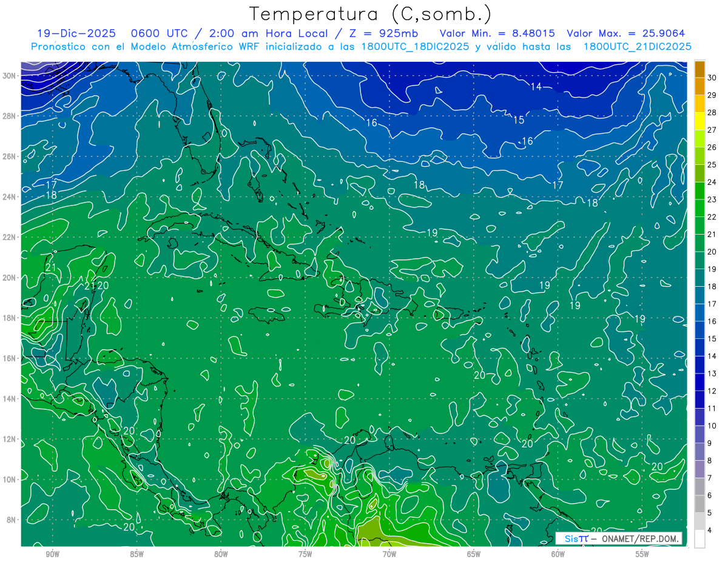Click the white colorbar swatch below 4

coord(699,539)
